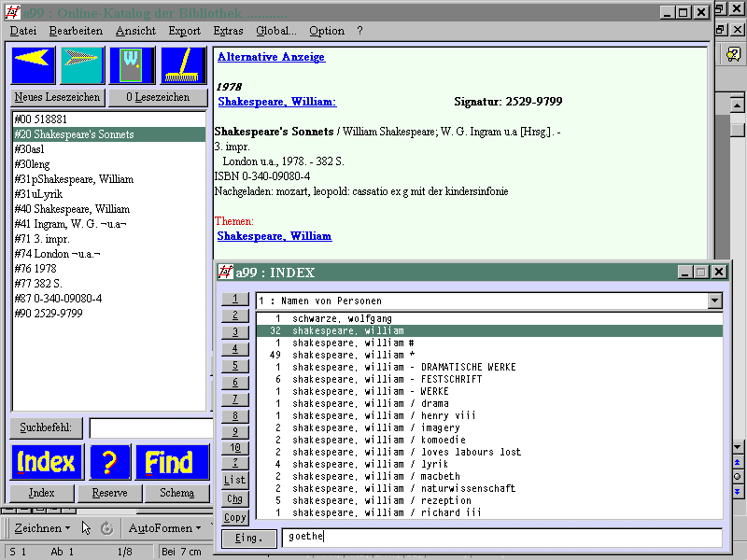
Task: Open the Datei menu
Action: pyautogui.click(x=22, y=31)
